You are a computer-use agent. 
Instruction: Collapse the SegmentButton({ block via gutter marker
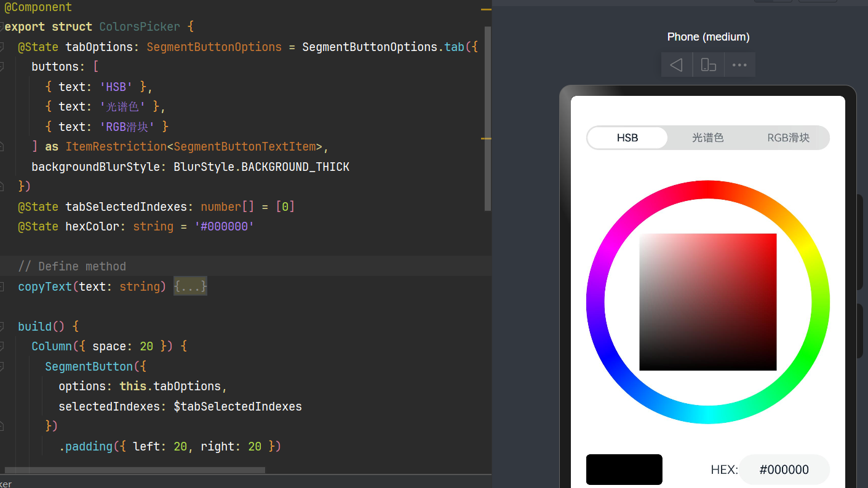2,366
